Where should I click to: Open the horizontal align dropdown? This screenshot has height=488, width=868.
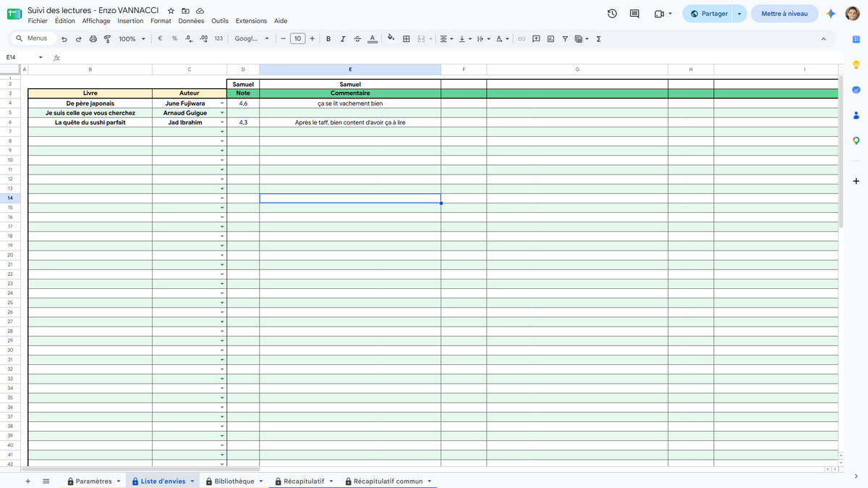447,39
